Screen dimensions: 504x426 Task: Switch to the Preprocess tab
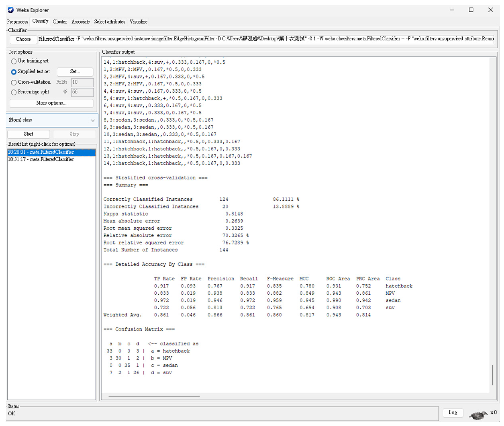(17, 22)
